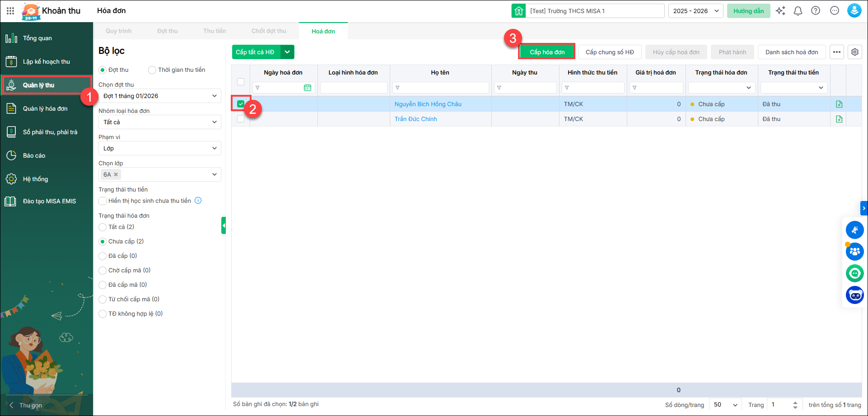Tick the checkbox for Trần Đức Chính row

(241, 119)
